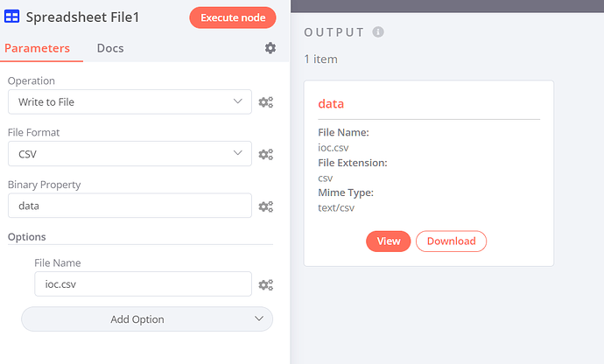The width and height of the screenshot is (604, 364).
Task: Click the Binary Property input field
Action: tap(130, 206)
